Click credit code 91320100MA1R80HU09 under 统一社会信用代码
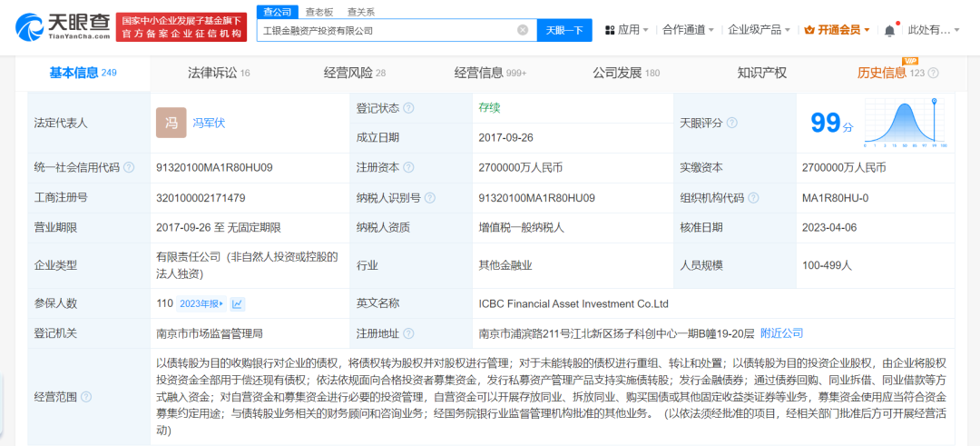This screenshot has height=446, width=980. click(214, 168)
